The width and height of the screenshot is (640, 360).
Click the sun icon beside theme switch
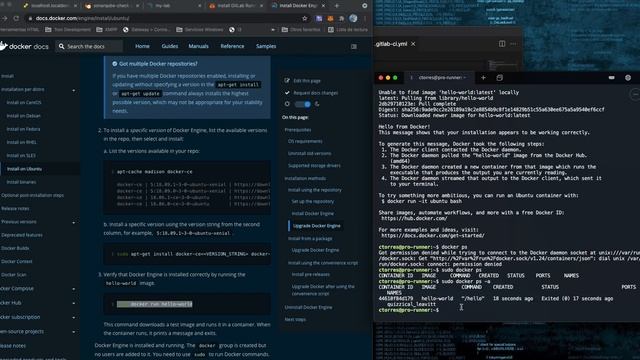(287, 104)
